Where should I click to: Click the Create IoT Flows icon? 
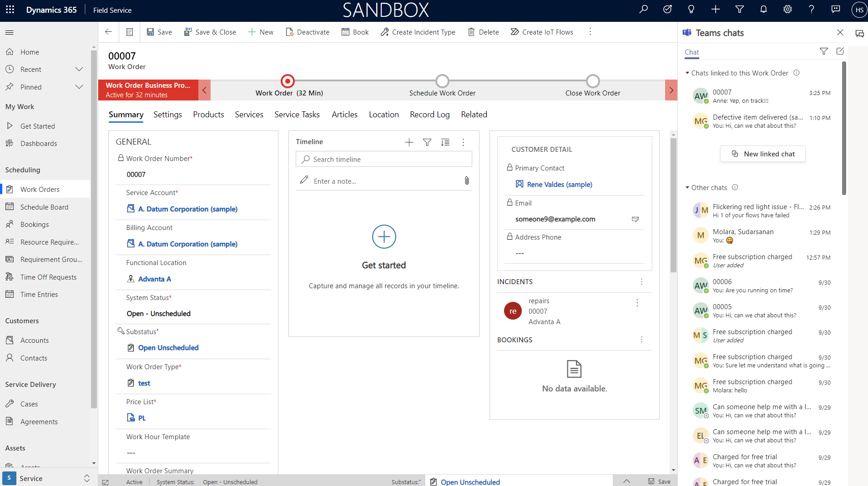click(x=515, y=32)
